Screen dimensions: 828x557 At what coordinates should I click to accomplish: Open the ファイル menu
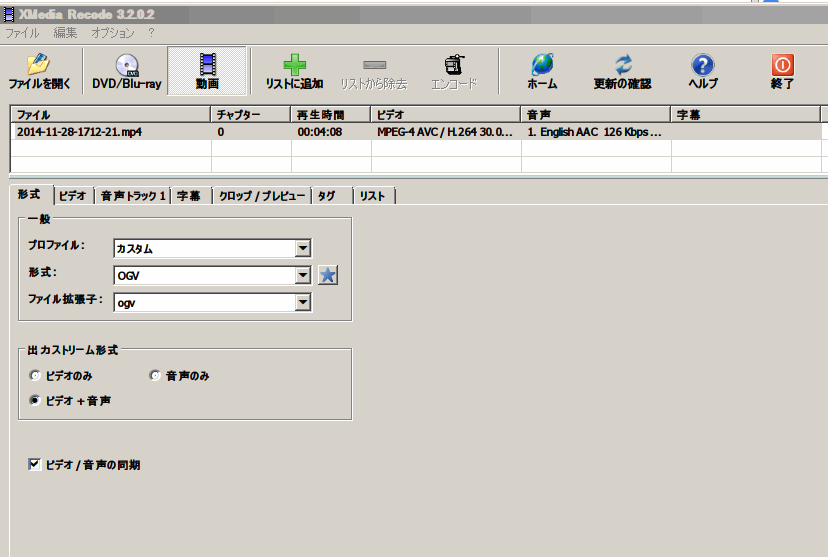pos(22,33)
